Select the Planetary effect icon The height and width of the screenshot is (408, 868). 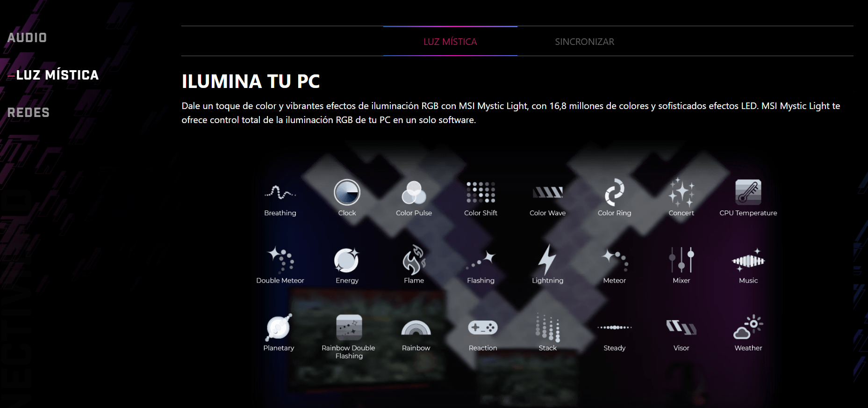pos(279,327)
